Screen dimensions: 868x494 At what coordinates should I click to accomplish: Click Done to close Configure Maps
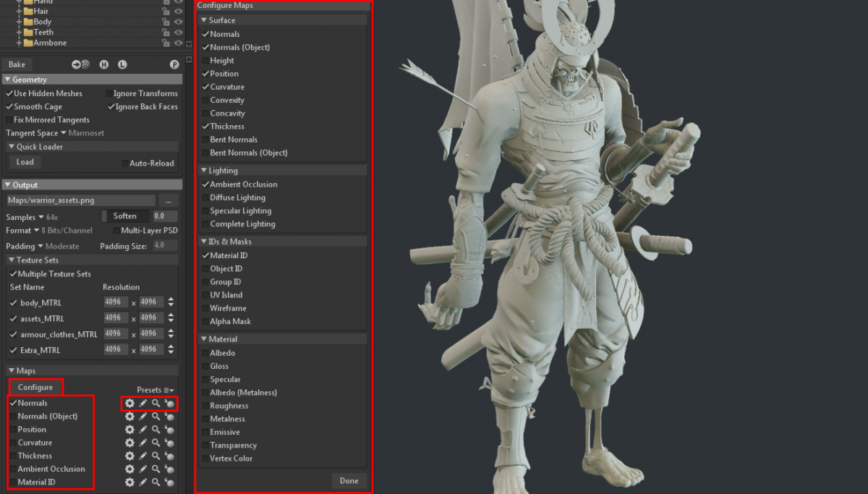point(349,480)
